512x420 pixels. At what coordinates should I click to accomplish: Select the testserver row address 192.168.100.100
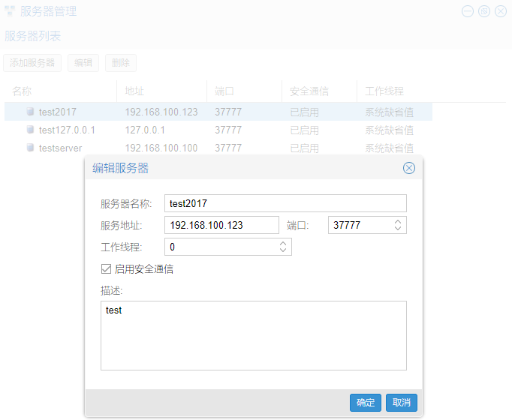coord(161,148)
